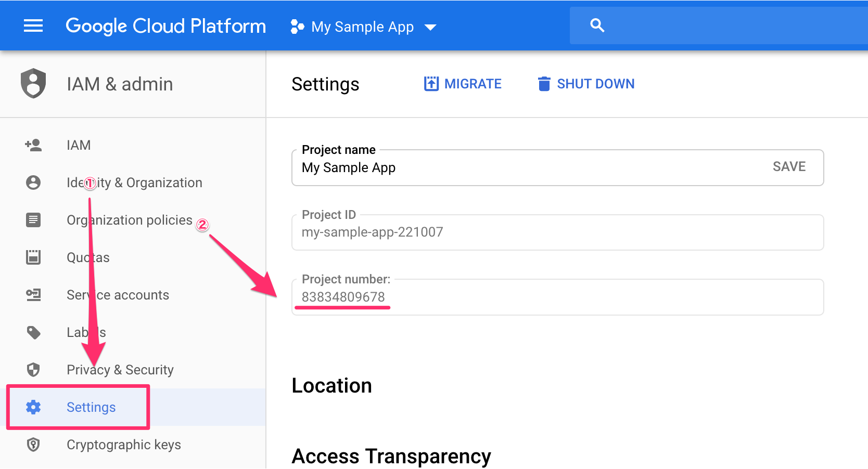Click the Settings gear icon

[x=33, y=407]
